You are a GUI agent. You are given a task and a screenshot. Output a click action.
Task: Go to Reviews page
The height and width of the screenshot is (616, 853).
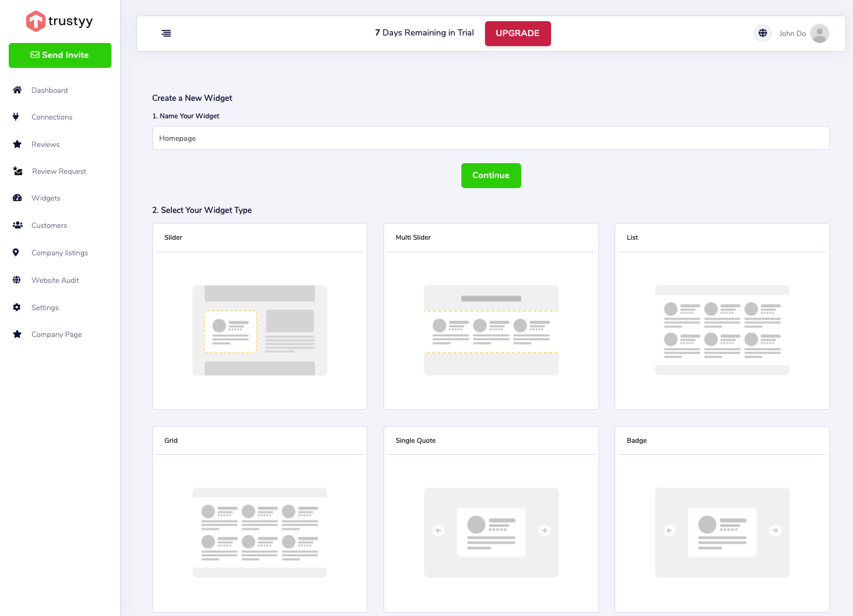click(x=46, y=145)
